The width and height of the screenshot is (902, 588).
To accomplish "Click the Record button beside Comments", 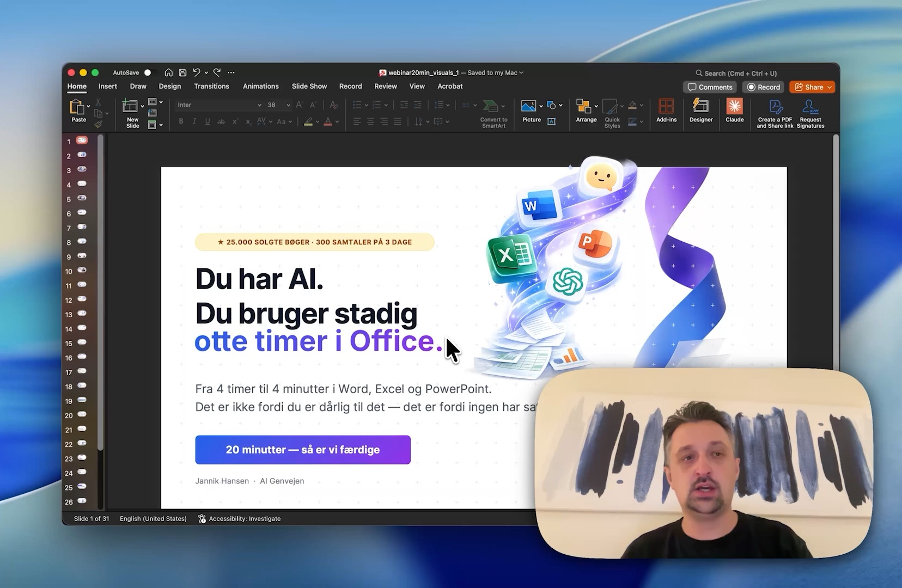I will [x=764, y=87].
